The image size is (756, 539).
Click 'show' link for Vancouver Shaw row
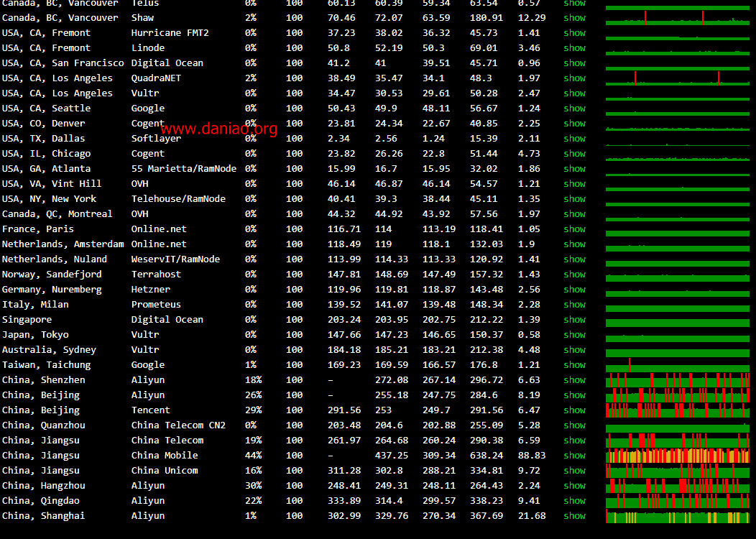coord(575,18)
